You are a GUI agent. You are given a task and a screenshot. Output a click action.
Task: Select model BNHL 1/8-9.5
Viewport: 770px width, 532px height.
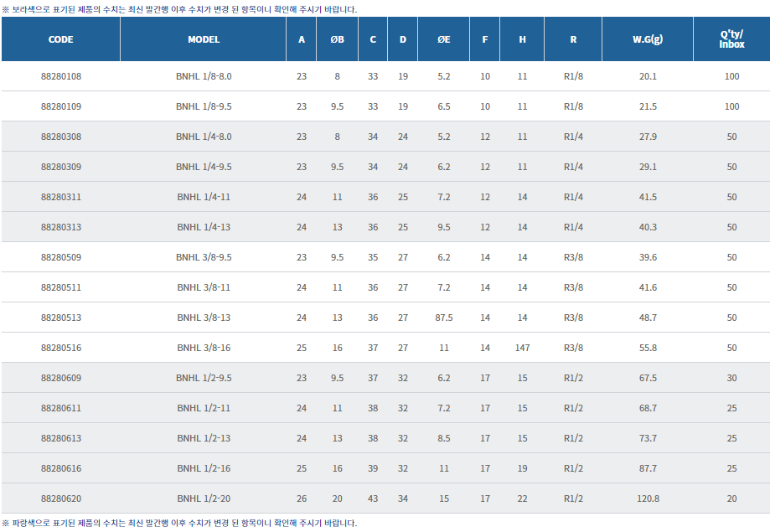coord(204,106)
